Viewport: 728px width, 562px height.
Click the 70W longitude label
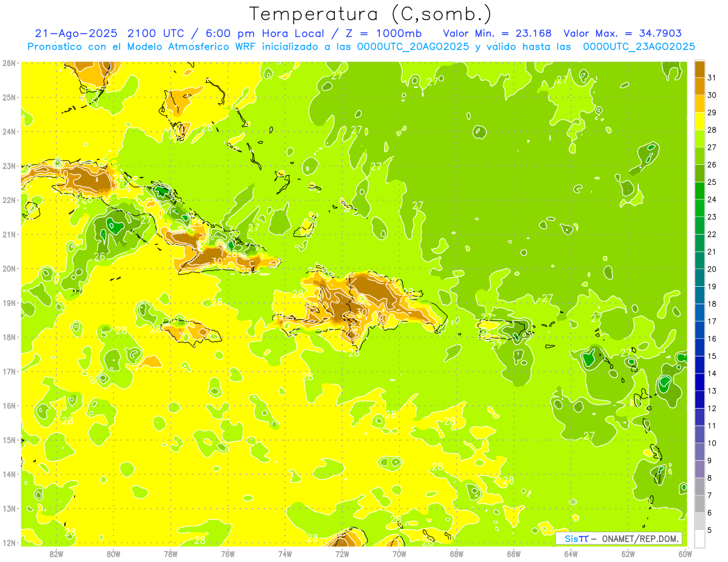[399, 554]
